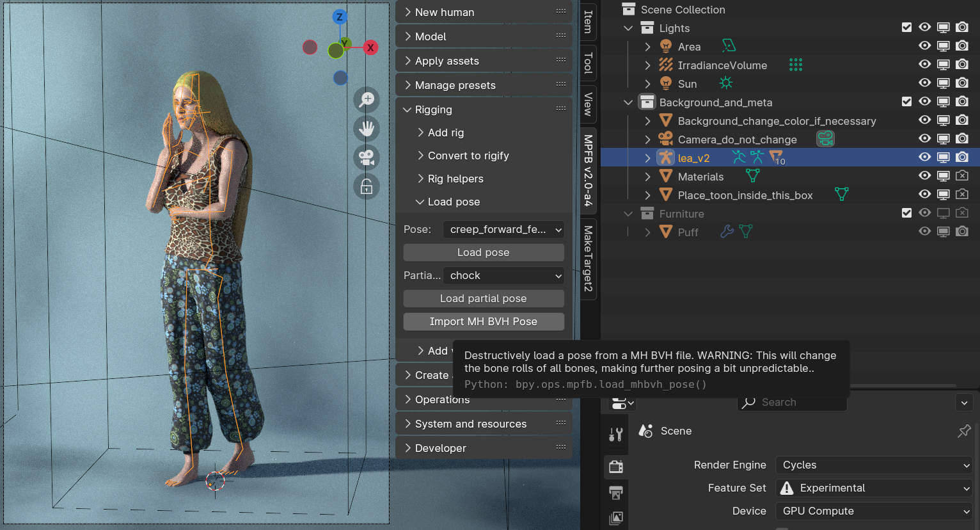Open the Device dropdown showing GPU Compute
The width and height of the screenshot is (980, 530).
tap(874, 511)
